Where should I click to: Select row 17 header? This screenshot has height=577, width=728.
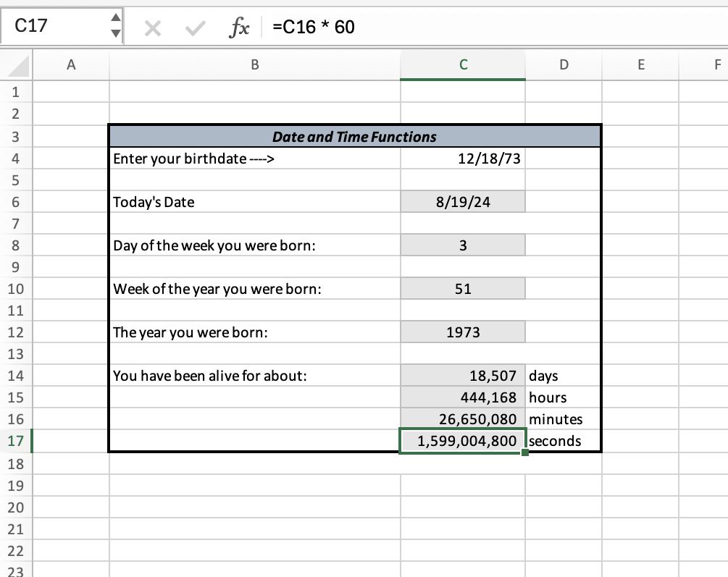click(16, 440)
